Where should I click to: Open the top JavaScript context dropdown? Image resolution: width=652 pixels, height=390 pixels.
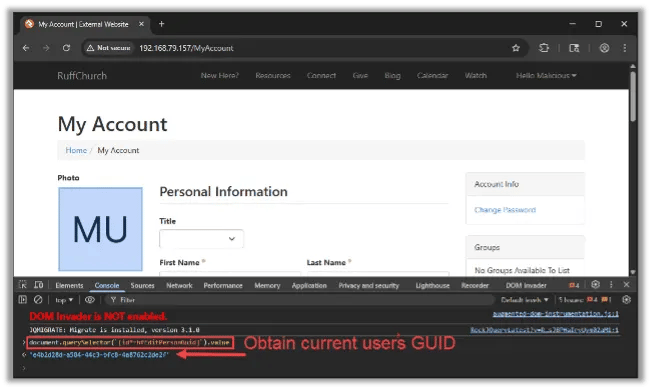[64, 300]
